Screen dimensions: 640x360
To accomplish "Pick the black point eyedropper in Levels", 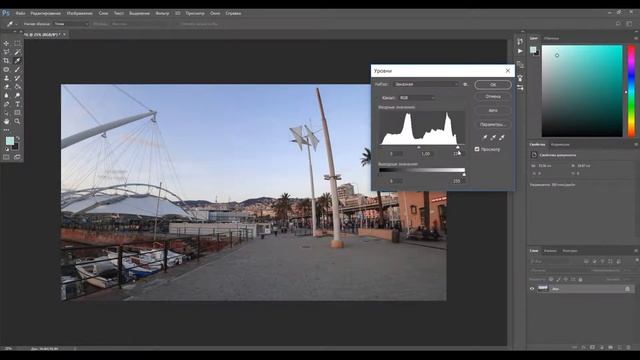I will [x=485, y=138].
